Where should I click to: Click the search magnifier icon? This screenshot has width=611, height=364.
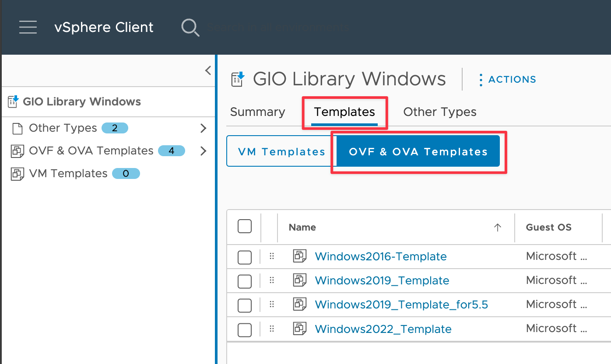tap(190, 28)
